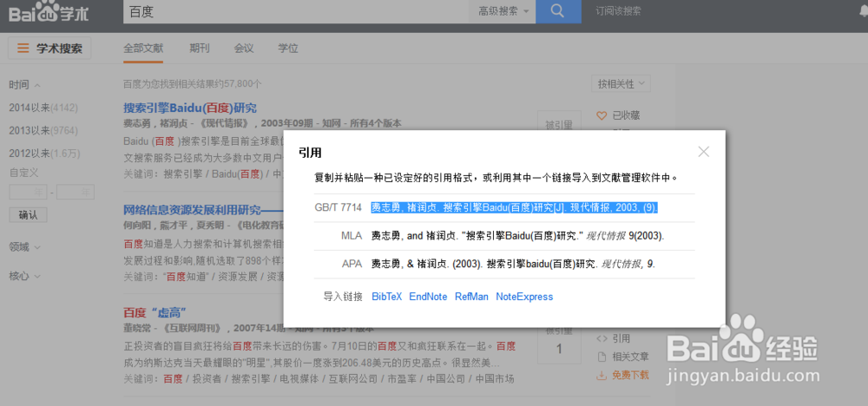Click the result count text 57,800个
Image resolution: width=868 pixels, height=406 pixels.
(x=243, y=84)
